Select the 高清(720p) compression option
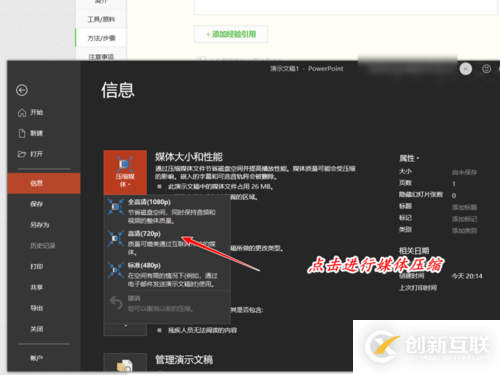Screen dimensions: 500x375 tap(167, 243)
